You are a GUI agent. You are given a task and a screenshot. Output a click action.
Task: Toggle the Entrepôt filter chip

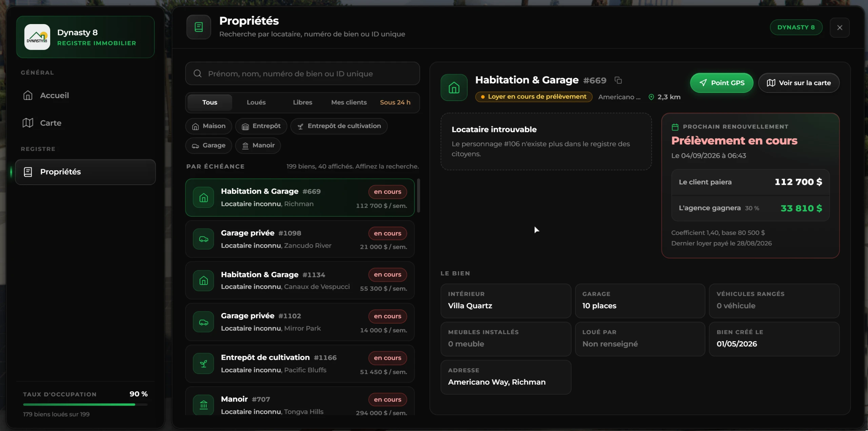click(x=261, y=126)
